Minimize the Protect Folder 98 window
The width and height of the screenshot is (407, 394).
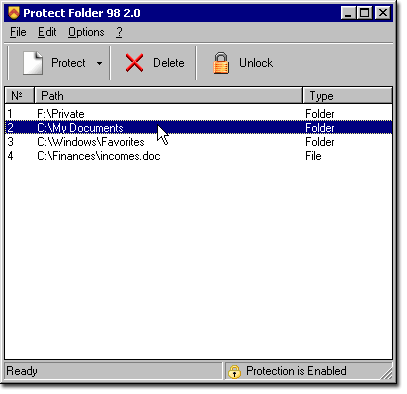(x=348, y=13)
